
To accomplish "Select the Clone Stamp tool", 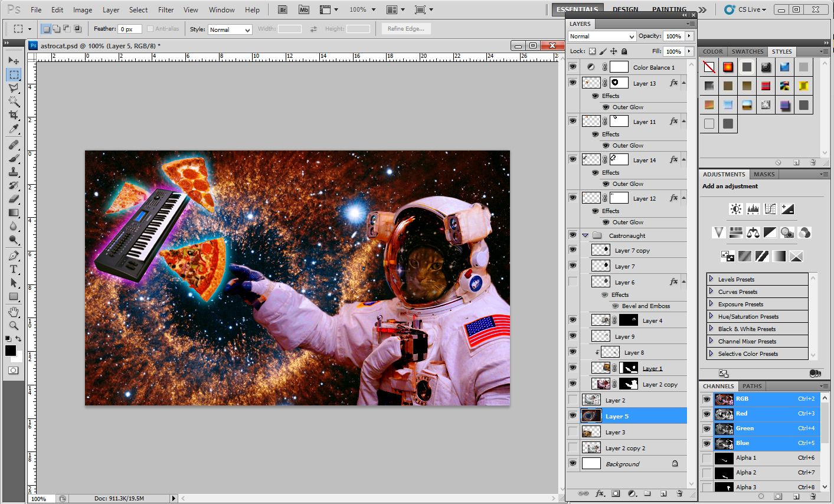I will coord(14,172).
